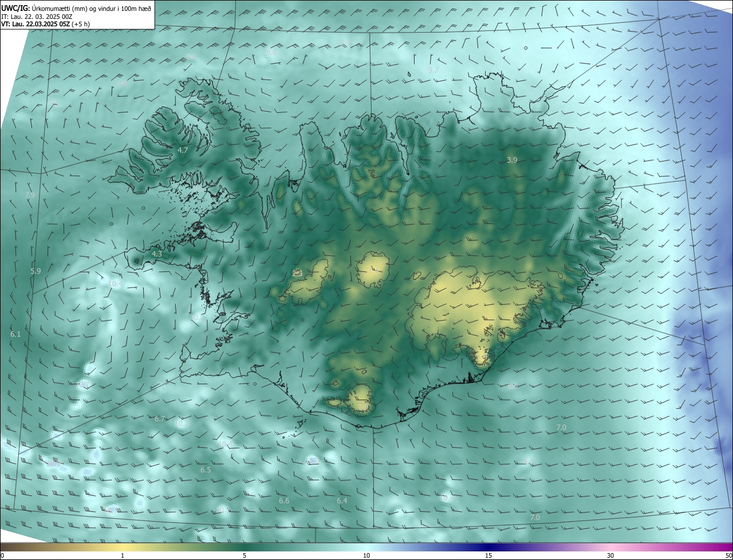This screenshot has width=733, height=560.
Task: Click the 15 tick on the color scale
Action: pyautogui.click(x=488, y=555)
